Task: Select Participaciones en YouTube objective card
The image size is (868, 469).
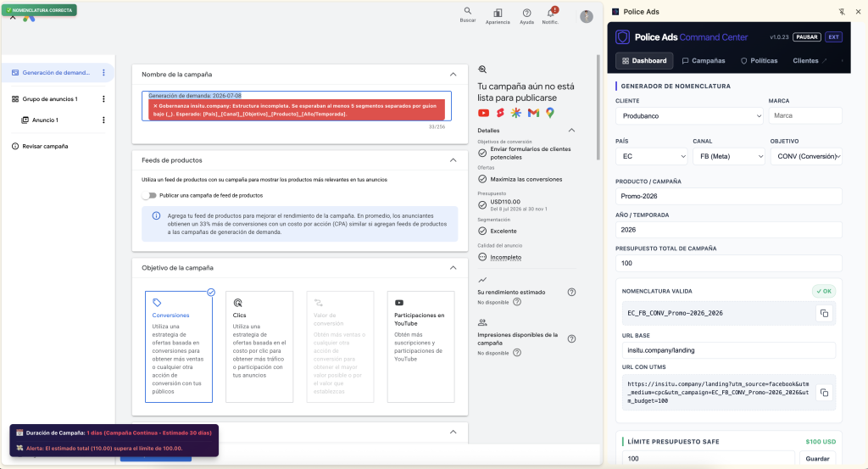Action: click(x=420, y=347)
